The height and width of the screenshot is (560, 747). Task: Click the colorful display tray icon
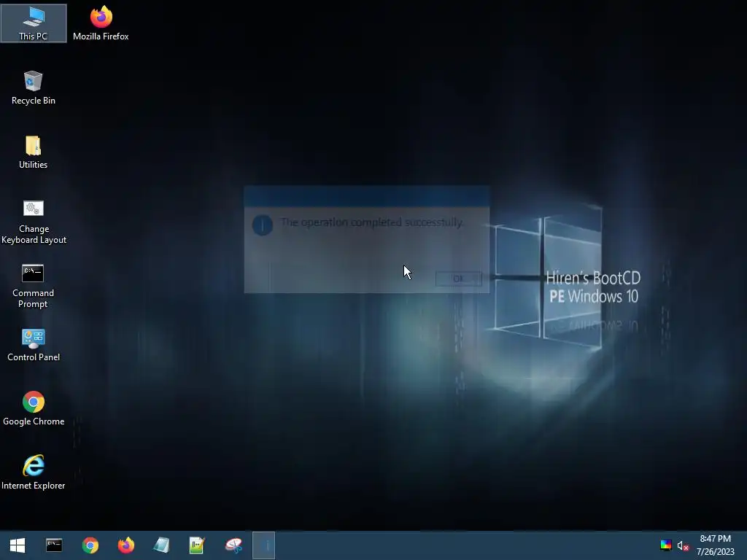pyautogui.click(x=666, y=545)
